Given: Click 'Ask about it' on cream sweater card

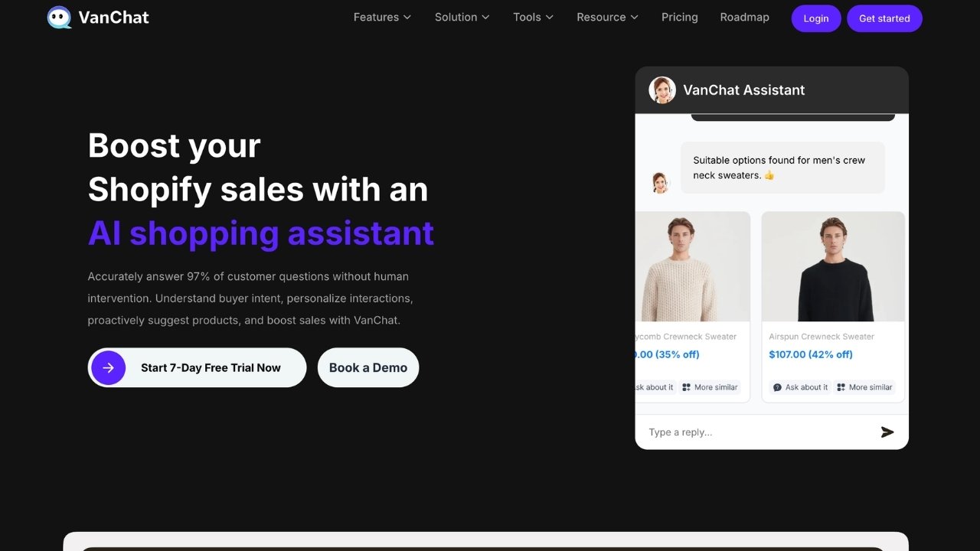Looking at the screenshot, I should [x=655, y=387].
